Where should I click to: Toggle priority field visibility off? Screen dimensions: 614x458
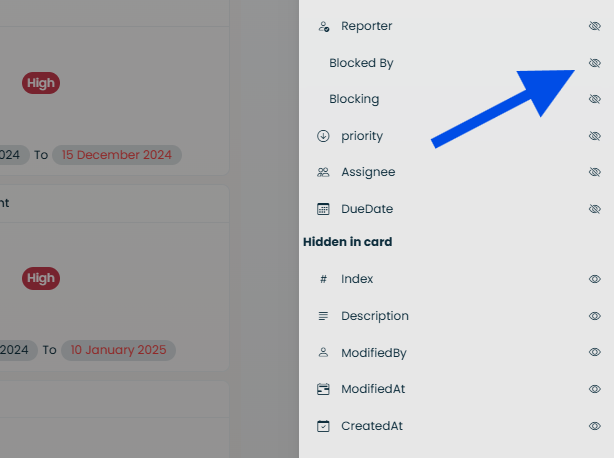[x=594, y=136]
